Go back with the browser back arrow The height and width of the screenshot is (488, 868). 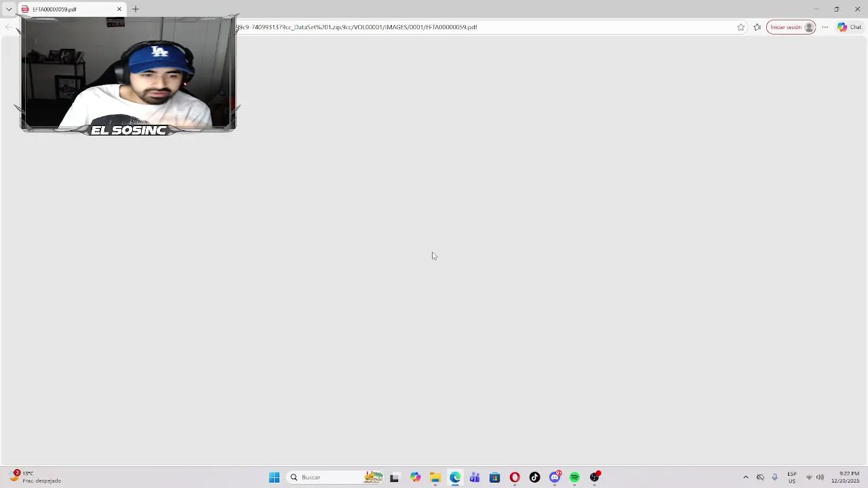tap(8, 27)
